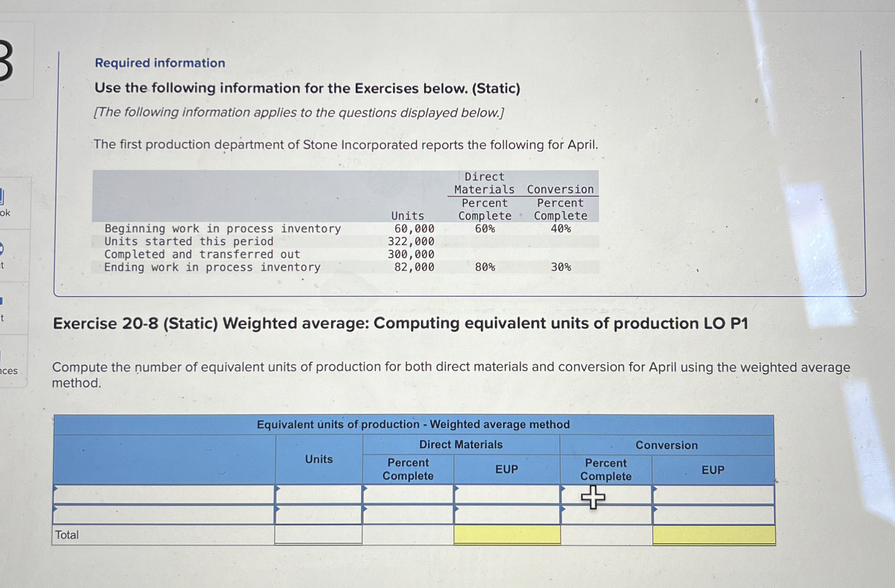The height and width of the screenshot is (588, 895).
Task: Click the Total row Units cell
Action: pyautogui.click(x=318, y=534)
